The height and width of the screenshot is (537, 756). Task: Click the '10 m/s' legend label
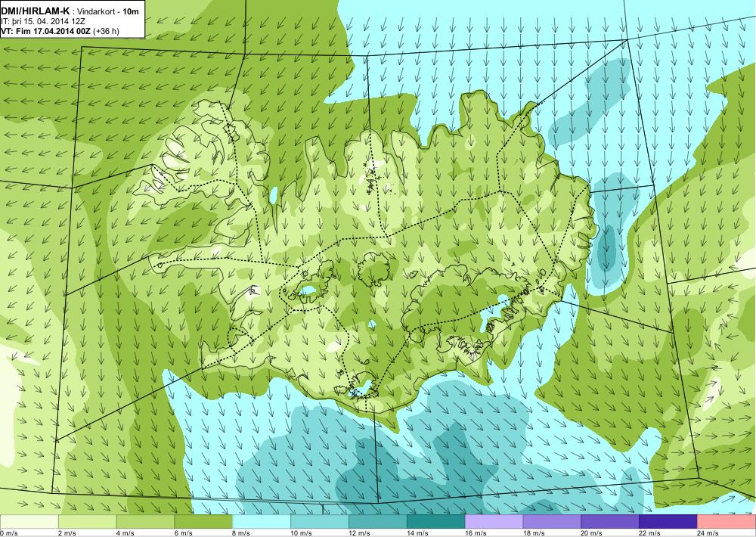(x=302, y=533)
